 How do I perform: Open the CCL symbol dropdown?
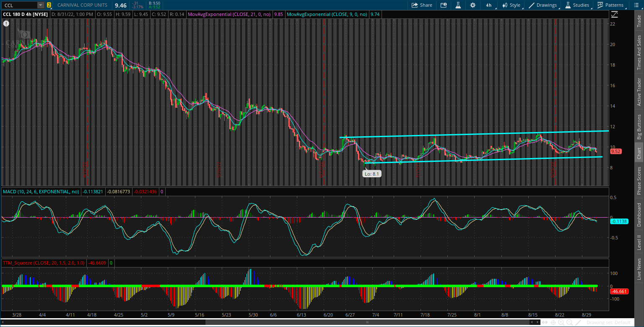(39, 5)
